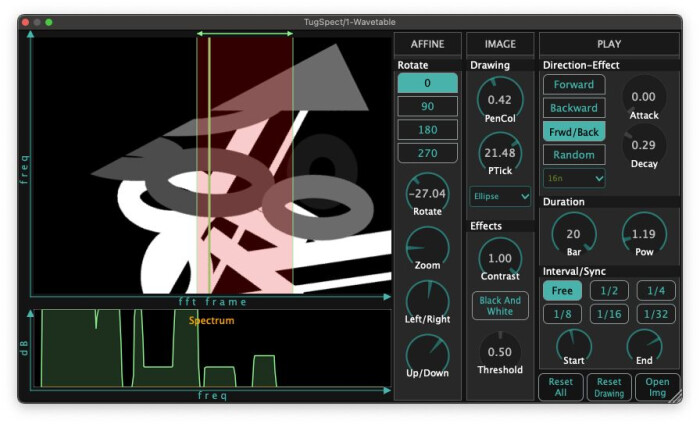700x424 pixels.
Task: Set play direction to Random
Action: point(574,155)
